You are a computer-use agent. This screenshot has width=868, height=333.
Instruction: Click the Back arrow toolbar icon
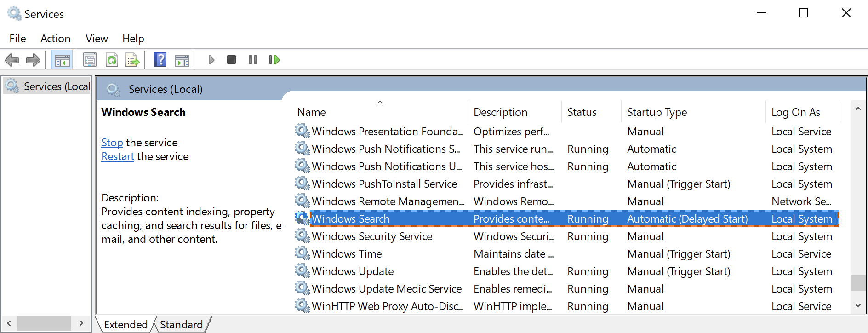(x=12, y=60)
